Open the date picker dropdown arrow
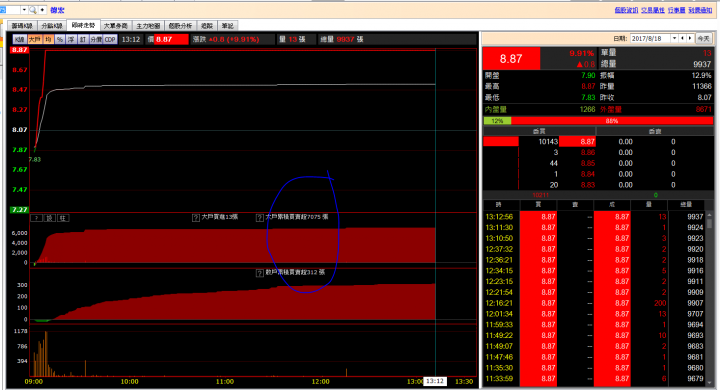This screenshot has width=720, height=390. pyautogui.click(x=675, y=39)
